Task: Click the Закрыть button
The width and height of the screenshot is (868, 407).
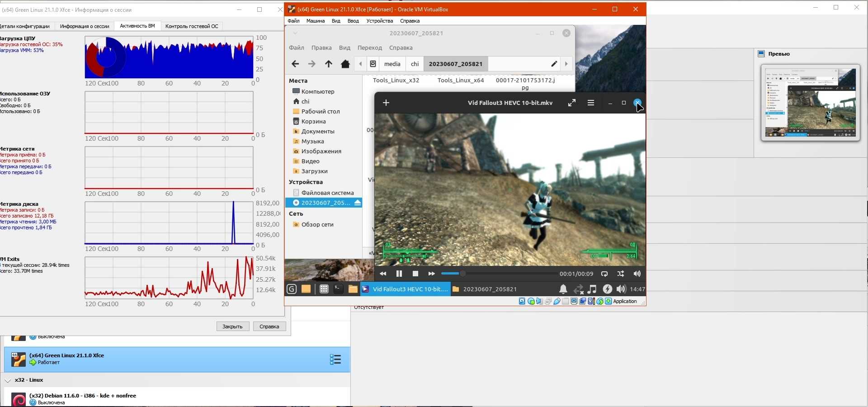Action: tap(232, 327)
